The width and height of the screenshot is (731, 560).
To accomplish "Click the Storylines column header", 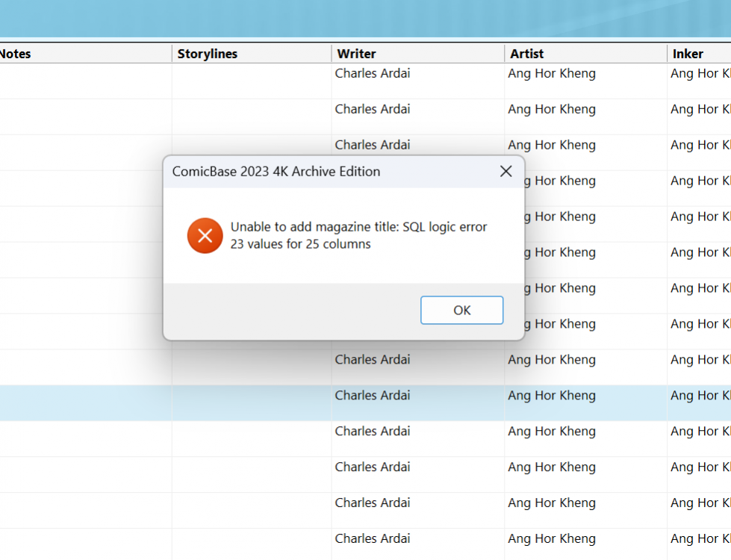I will pos(208,54).
